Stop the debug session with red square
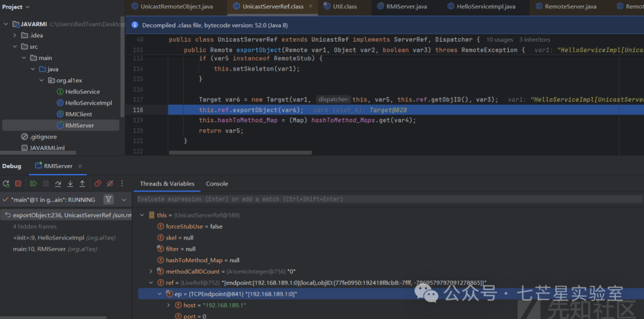The width and height of the screenshot is (644, 319). [18, 184]
